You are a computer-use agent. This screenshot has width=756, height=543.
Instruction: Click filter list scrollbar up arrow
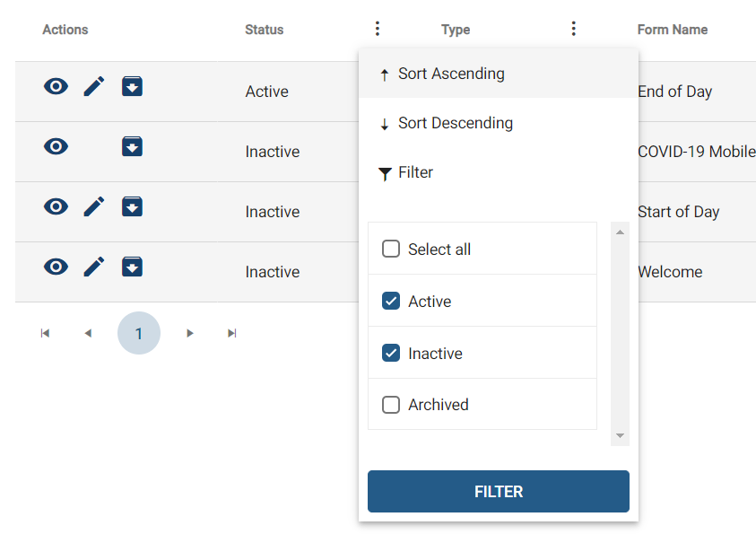click(620, 232)
